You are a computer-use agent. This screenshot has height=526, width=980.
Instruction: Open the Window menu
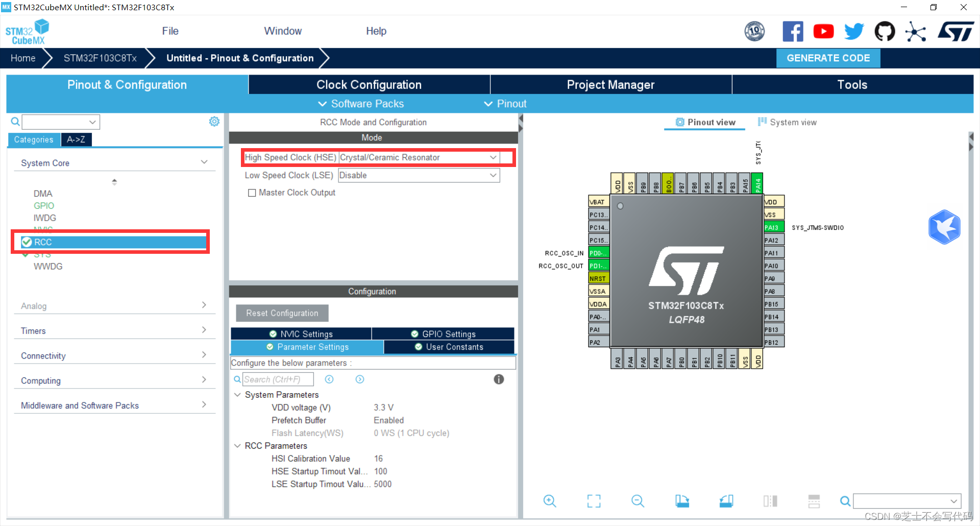283,31
